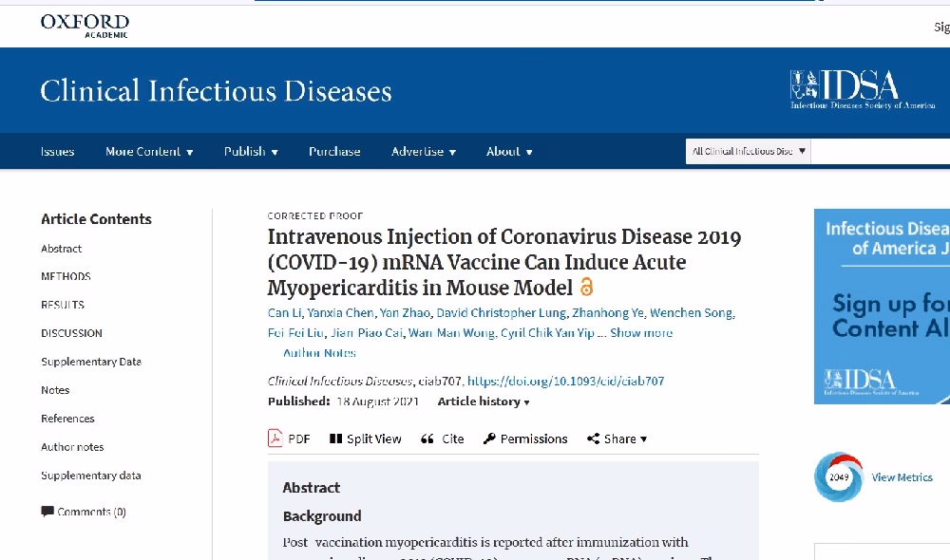The height and width of the screenshot is (560, 950).
Task: Open Permissions key icon
Action: click(489, 439)
